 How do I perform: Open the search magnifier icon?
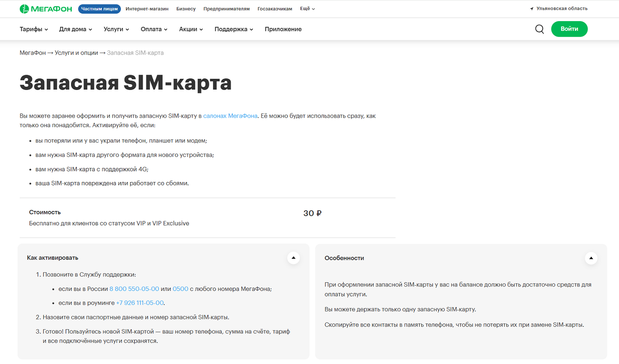tap(539, 29)
